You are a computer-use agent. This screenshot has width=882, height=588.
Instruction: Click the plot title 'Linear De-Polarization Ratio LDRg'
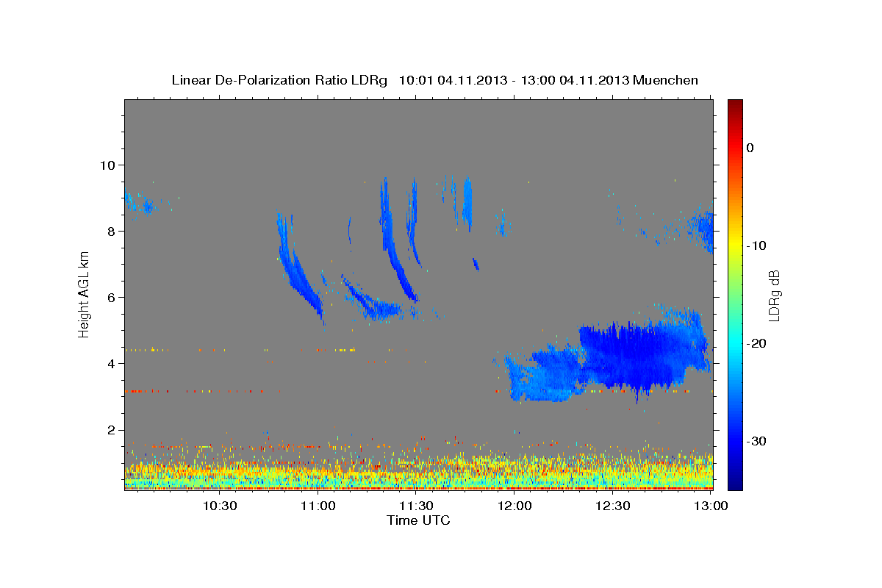point(279,80)
